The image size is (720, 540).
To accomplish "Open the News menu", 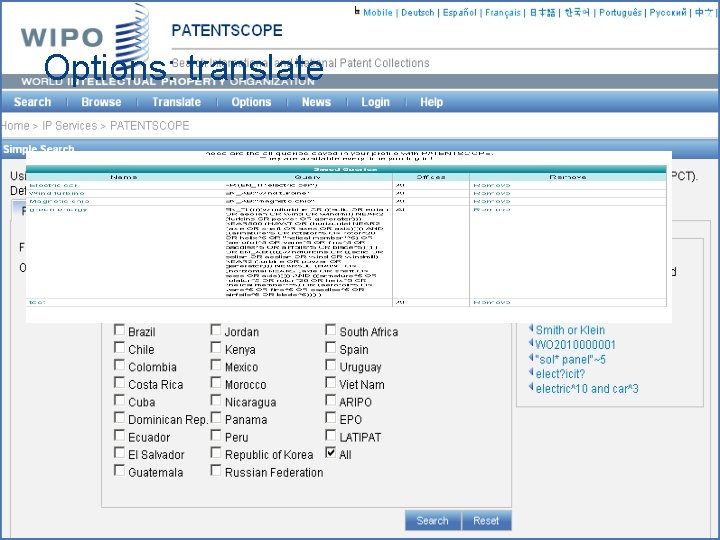I will (316, 102).
